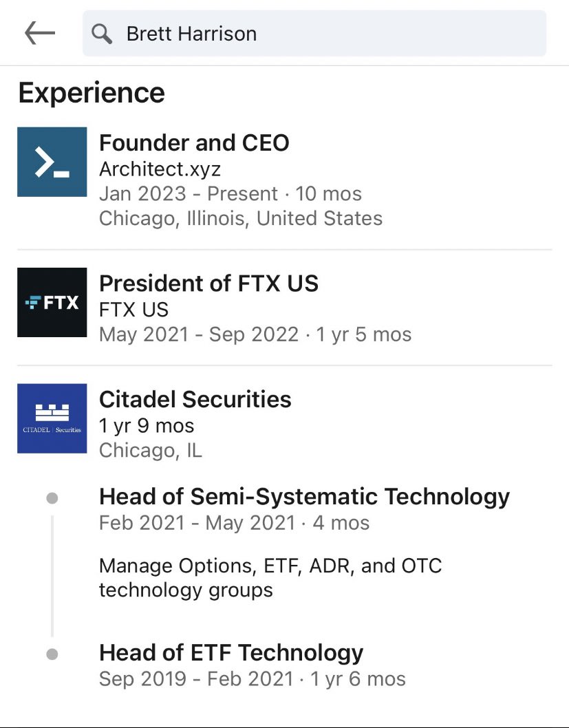The image size is (569, 728).
Task: Click the Jan 2023 - Present date line
Action: point(230,194)
